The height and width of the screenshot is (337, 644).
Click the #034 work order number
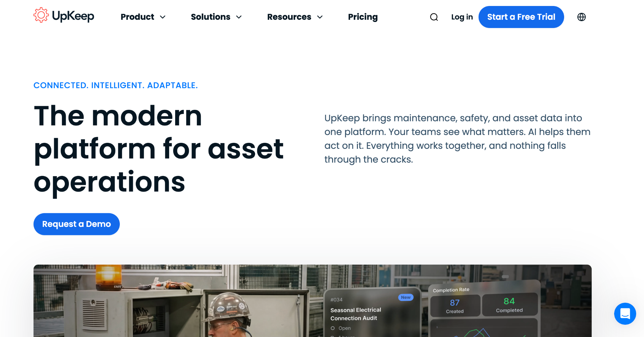[336, 300]
